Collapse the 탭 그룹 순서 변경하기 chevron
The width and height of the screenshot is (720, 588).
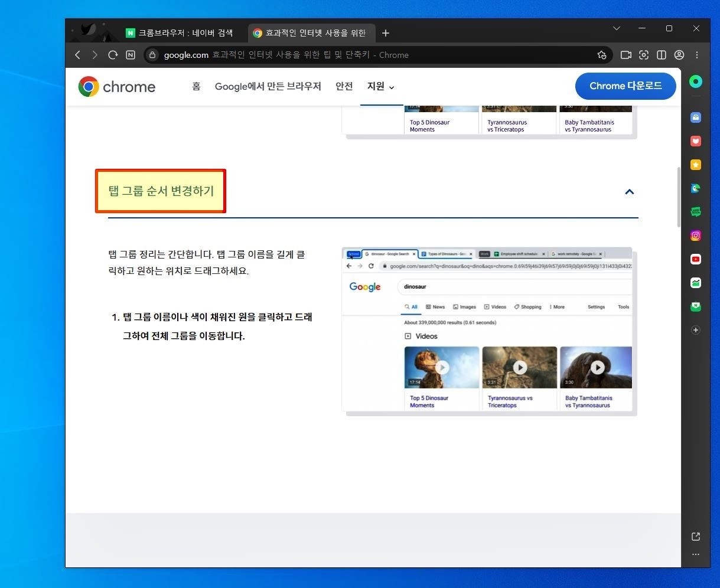(630, 191)
